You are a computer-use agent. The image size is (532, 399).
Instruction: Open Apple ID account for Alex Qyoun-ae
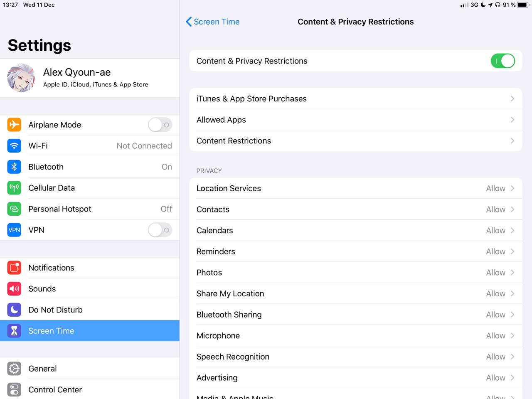90,78
